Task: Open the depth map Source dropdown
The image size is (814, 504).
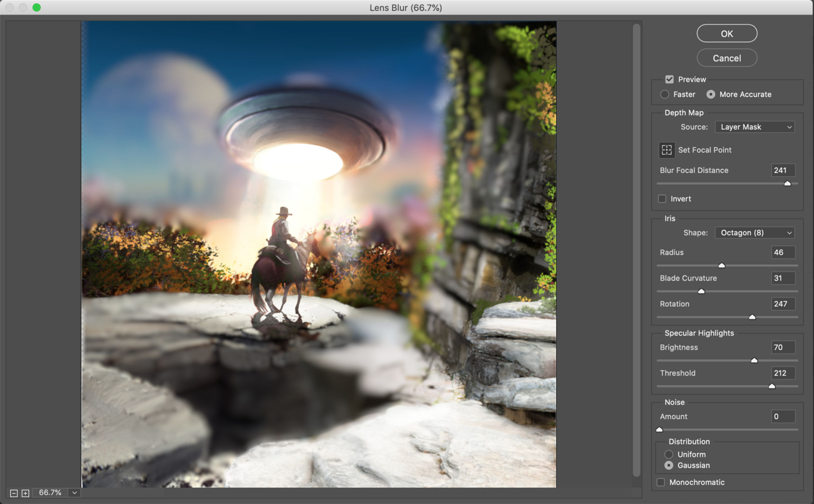Action: (x=755, y=127)
